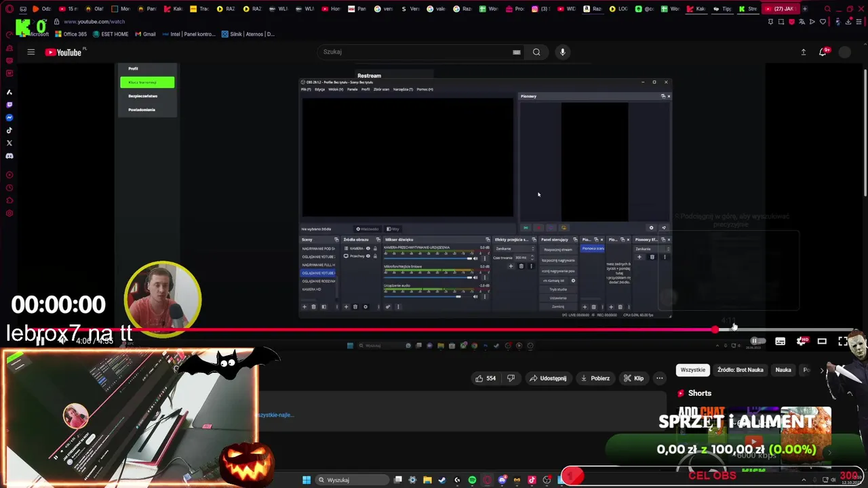The image size is (868, 488).
Task: Select Klucz transmisji in Restream sidebar
Action: [147, 82]
